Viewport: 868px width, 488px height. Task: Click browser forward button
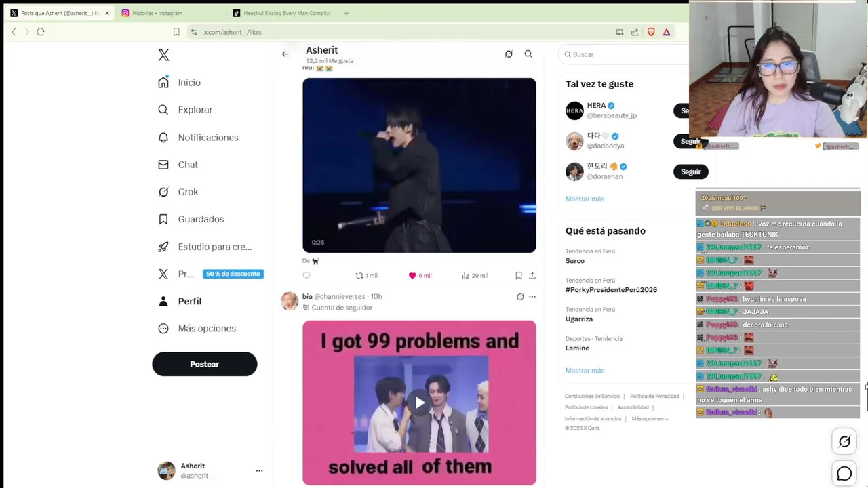pyautogui.click(x=27, y=32)
